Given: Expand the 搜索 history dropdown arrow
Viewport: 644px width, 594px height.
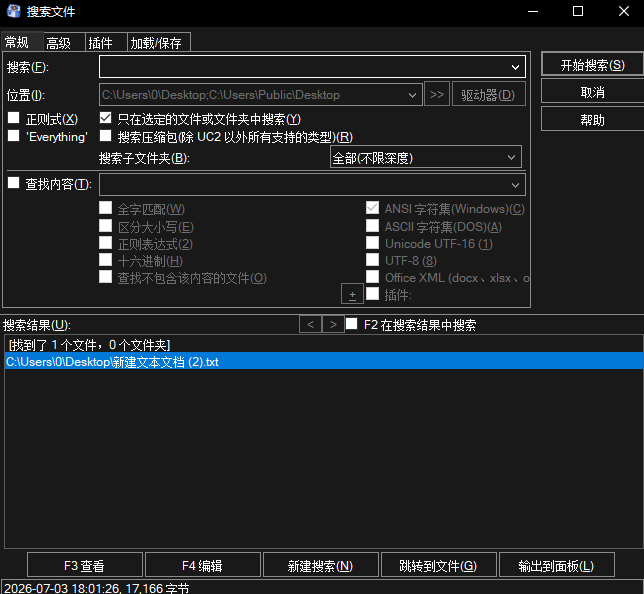Looking at the screenshot, I should pyautogui.click(x=515, y=67).
